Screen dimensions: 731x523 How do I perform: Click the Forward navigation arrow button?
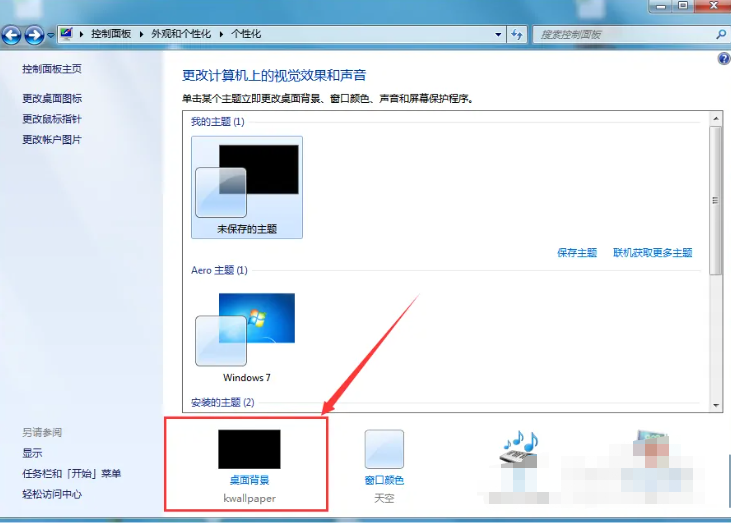coord(34,35)
